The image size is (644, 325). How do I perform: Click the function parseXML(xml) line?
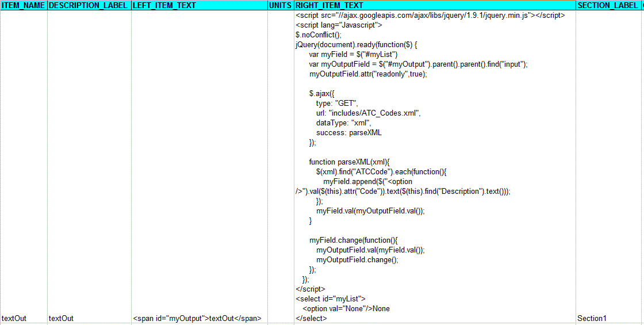tap(350, 162)
